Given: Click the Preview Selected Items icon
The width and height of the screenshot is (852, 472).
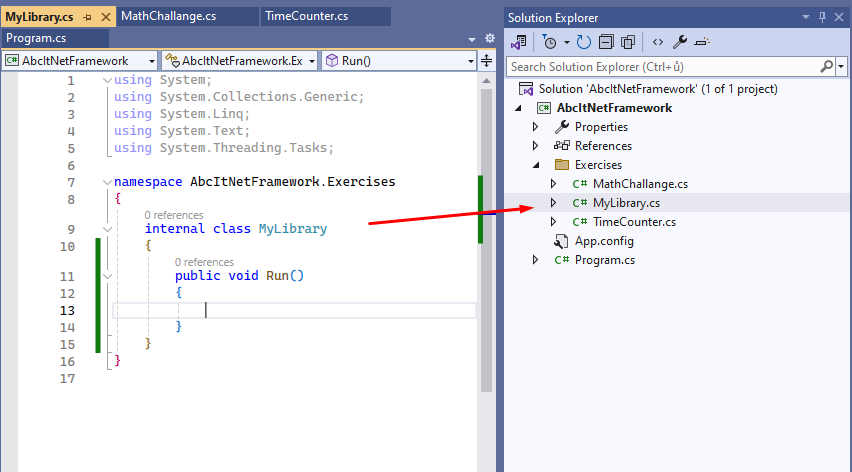Looking at the screenshot, I should coord(701,42).
